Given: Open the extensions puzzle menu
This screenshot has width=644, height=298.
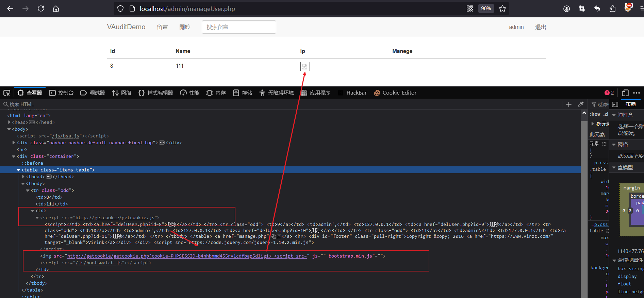Looking at the screenshot, I should tap(612, 9).
